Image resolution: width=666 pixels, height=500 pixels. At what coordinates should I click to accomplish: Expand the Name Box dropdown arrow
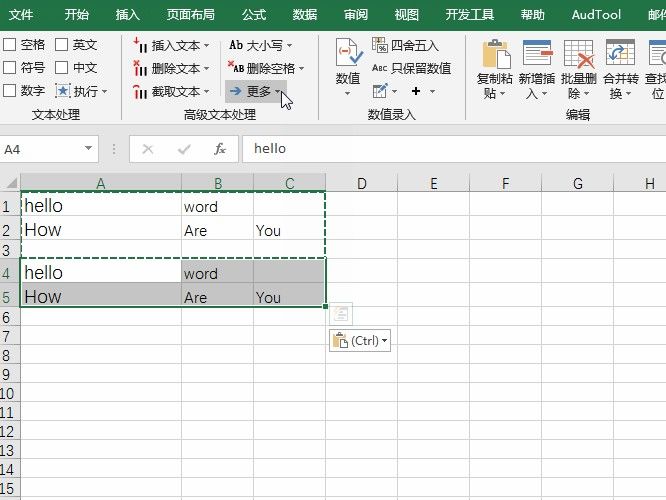[88, 148]
